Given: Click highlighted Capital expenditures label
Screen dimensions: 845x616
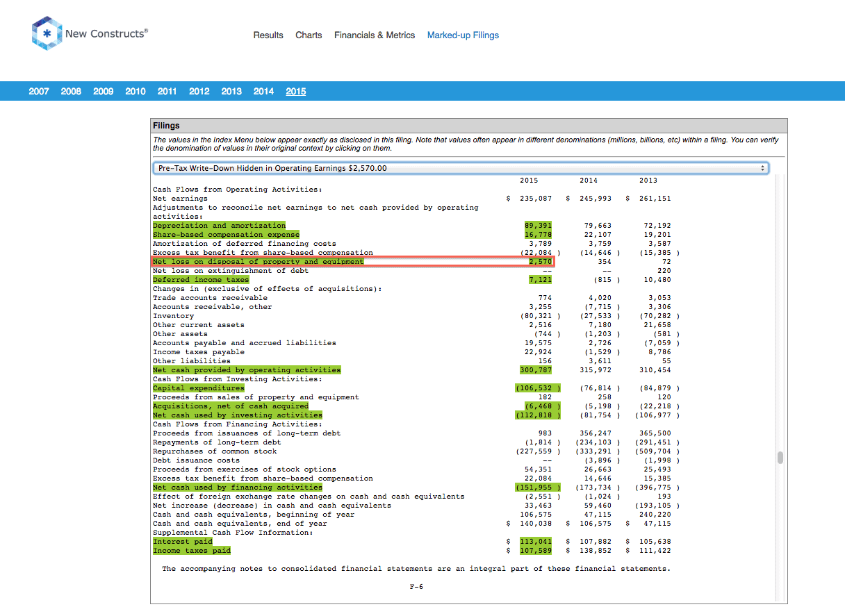Looking at the screenshot, I should [x=199, y=388].
